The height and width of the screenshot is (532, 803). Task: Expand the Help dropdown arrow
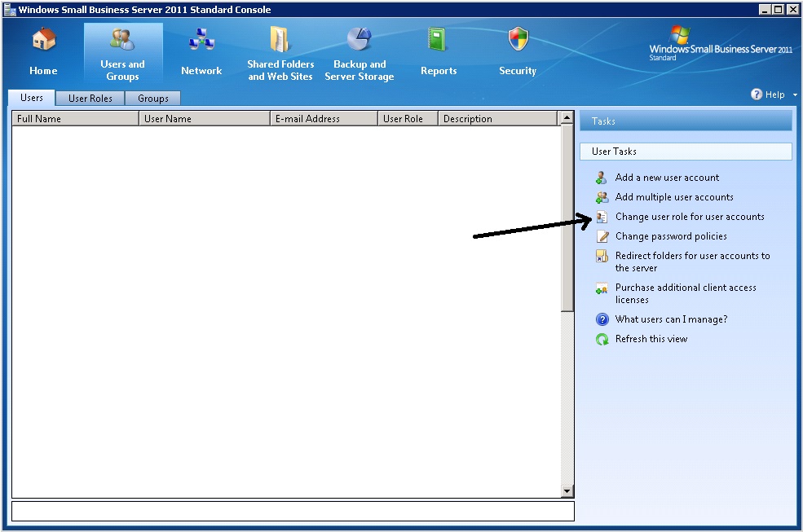795,95
